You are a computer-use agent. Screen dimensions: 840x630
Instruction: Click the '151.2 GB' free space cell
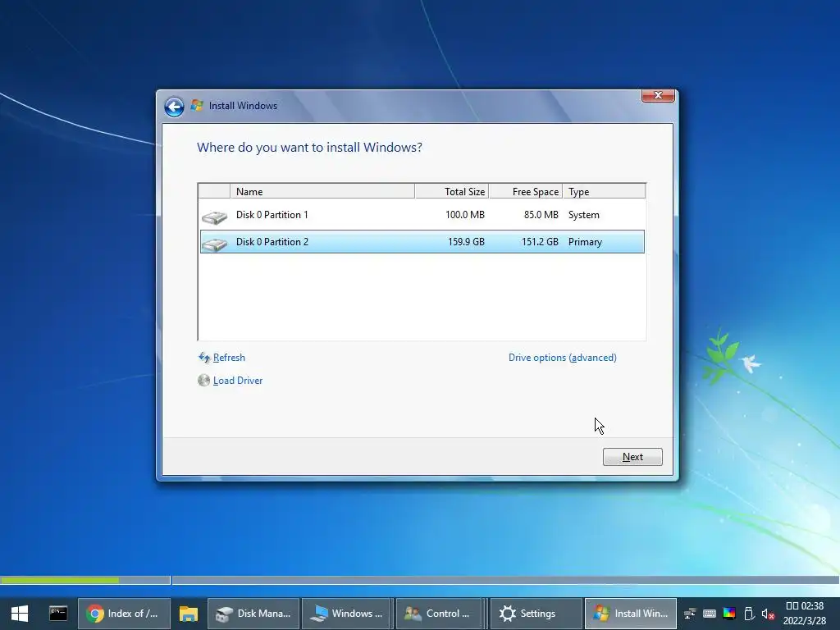[540, 242]
